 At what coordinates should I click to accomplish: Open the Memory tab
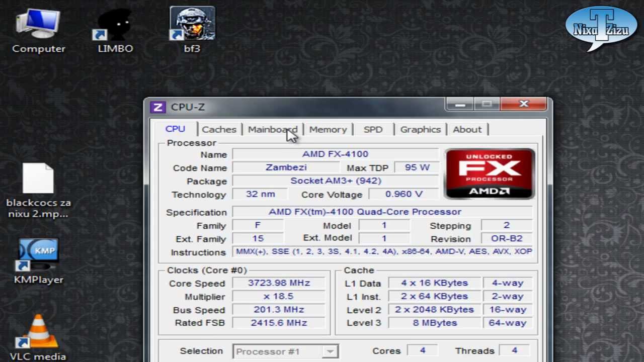pos(328,130)
